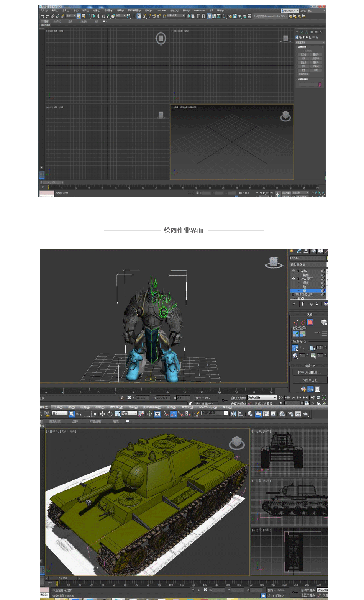Click the Y coordinate field showing 254.494
The height and width of the screenshot is (600, 364).
click(163, 398)
